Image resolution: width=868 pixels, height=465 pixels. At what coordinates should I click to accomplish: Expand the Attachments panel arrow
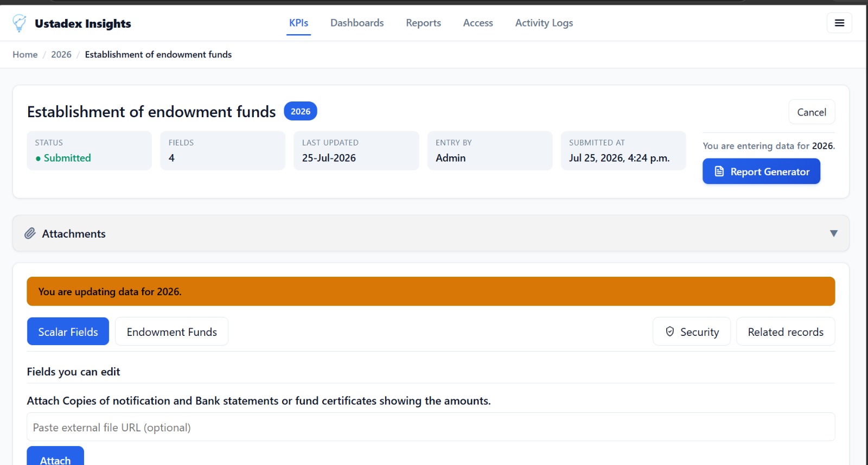pyautogui.click(x=834, y=233)
